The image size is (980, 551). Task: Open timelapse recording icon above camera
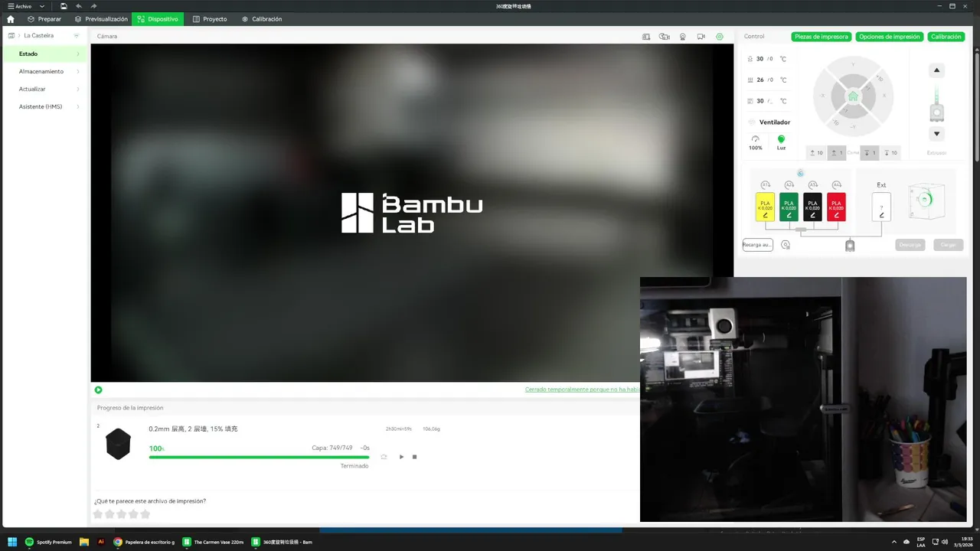[x=664, y=36]
